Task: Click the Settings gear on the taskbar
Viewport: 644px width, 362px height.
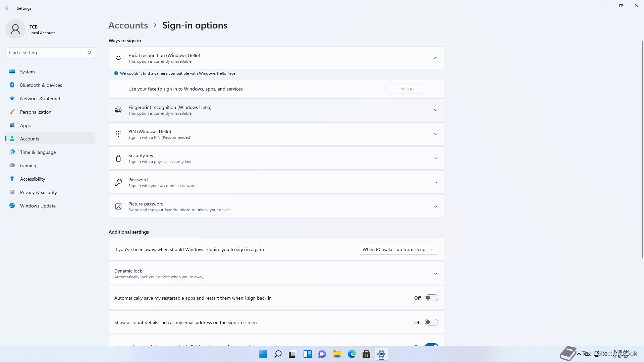Action: pos(381,354)
